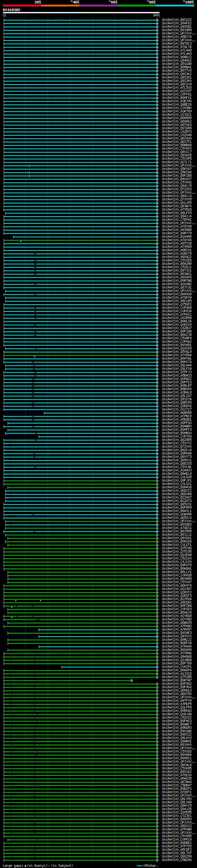Image resolution: width=197 pixels, height=868 pixels.
Task: Click the green ~80% identity color segment
Action: [x=137, y=6]
